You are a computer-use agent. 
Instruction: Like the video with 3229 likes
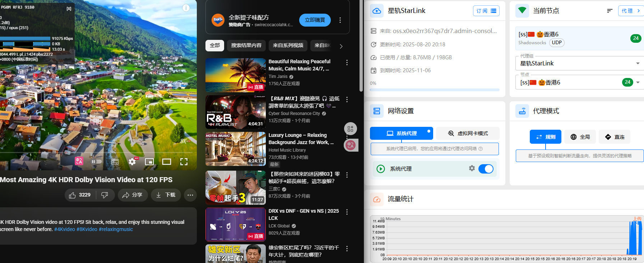tap(80, 195)
